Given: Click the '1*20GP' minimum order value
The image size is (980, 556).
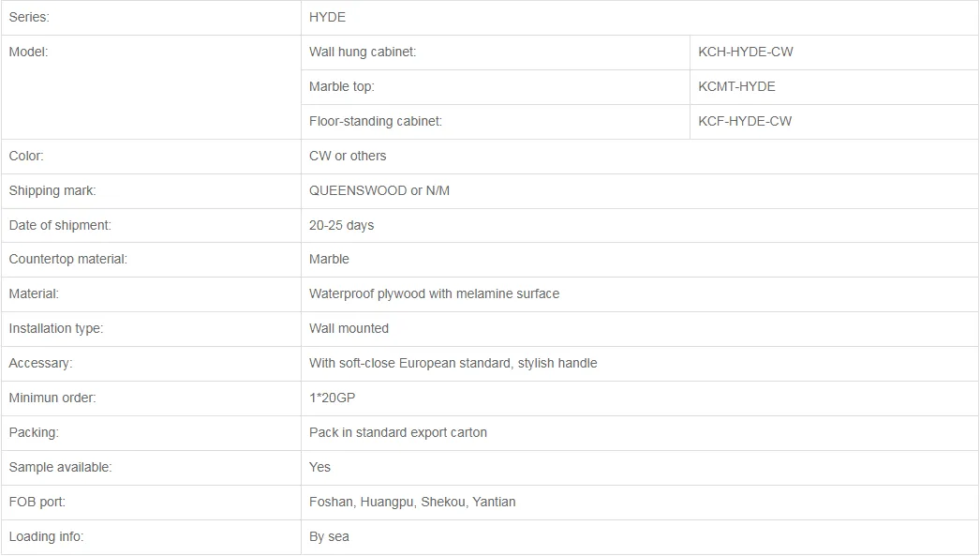Looking at the screenshot, I should coord(332,398).
